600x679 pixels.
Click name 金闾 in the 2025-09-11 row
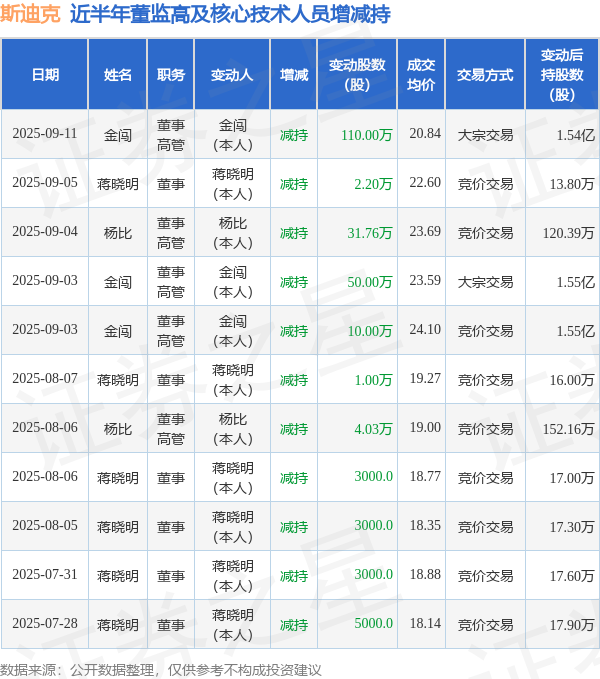pos(117,135)
